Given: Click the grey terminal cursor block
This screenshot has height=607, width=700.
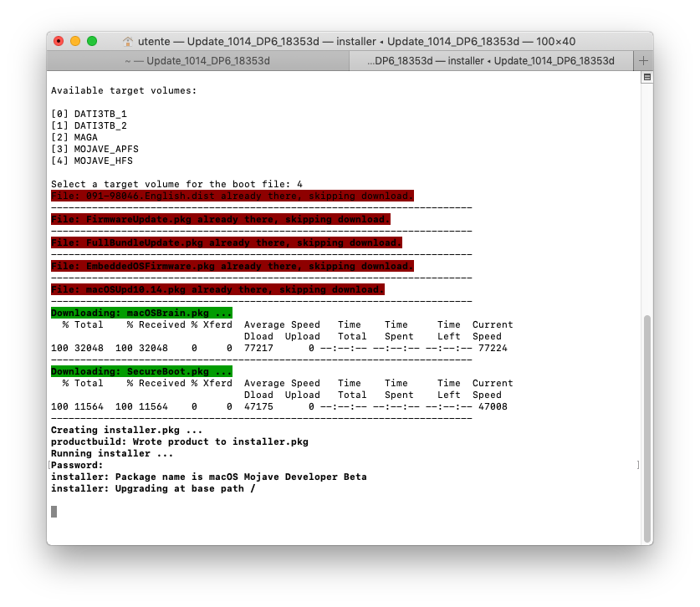Looking at the screenshot, I should [54, 512].
